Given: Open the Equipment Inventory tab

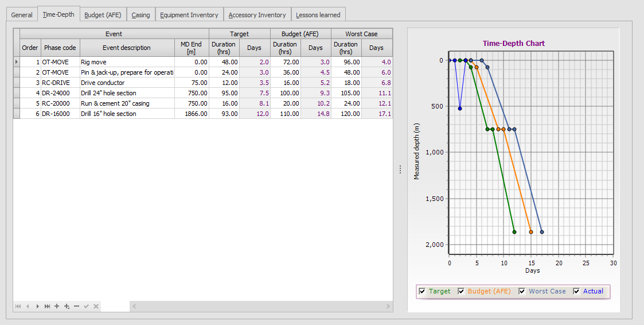Looking at the screenshot, I should tap(189, 15).
